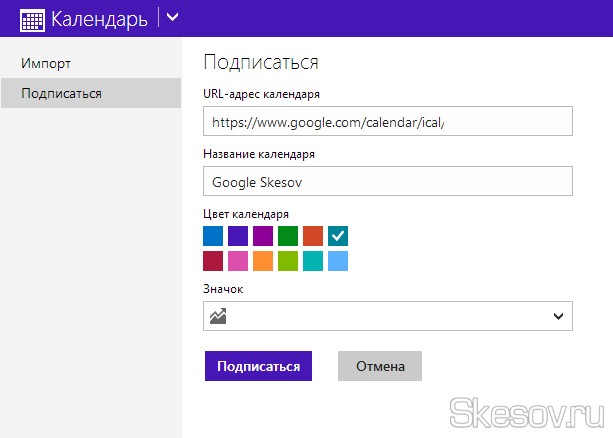Screen dimensions: 613x438
Task: Select the checked teal color swatch
Action: [x=338, y=236]
